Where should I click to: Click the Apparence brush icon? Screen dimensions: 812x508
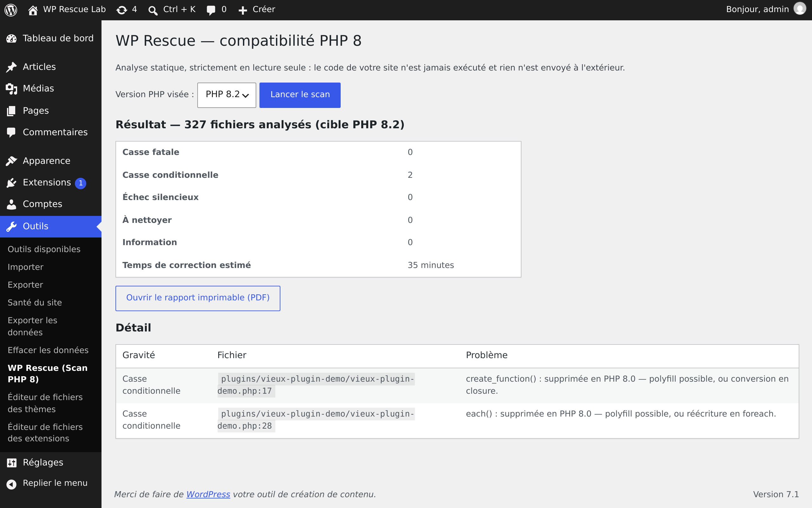11,161
